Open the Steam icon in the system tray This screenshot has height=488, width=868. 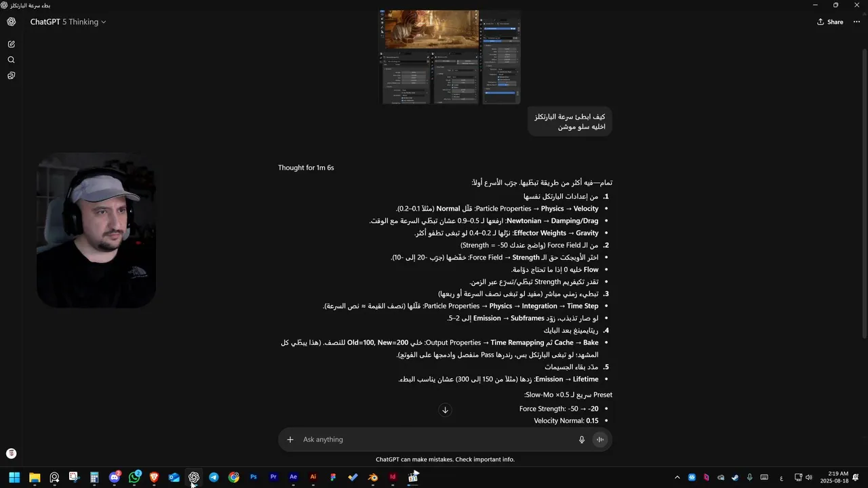tap(735, 477)
